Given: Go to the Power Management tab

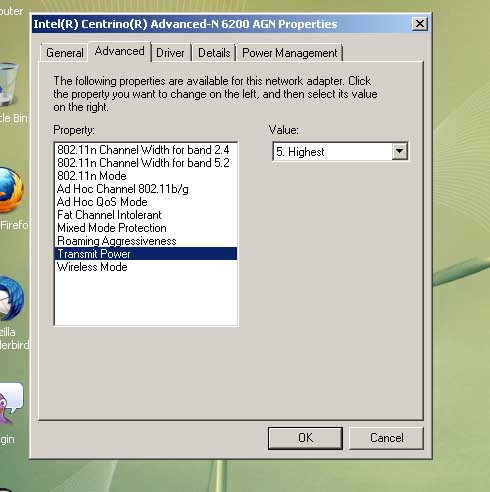Looking at the screenshot, I should pos(289,53).
